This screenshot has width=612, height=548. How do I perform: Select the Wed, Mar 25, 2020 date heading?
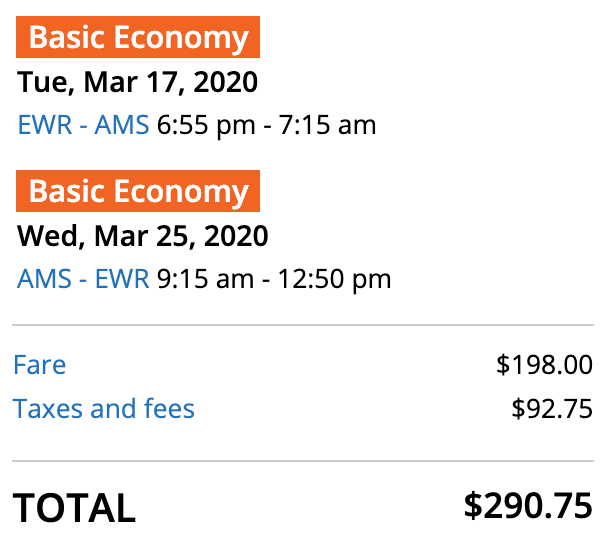[143, 236]
